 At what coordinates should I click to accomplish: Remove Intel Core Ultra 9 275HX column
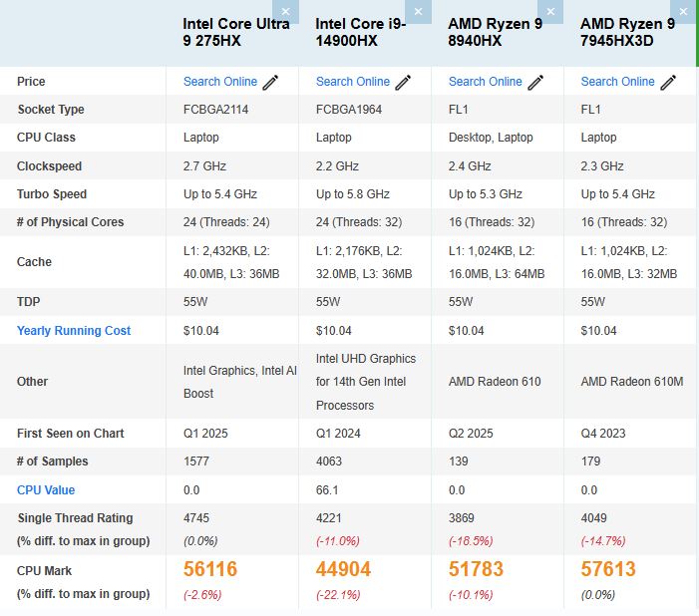point(286,11)
